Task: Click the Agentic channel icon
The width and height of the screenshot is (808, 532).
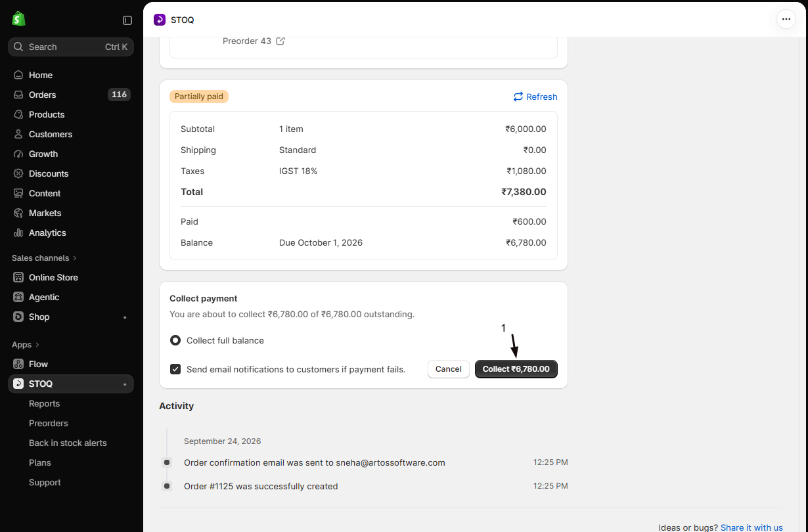Action: pos(18,297)
